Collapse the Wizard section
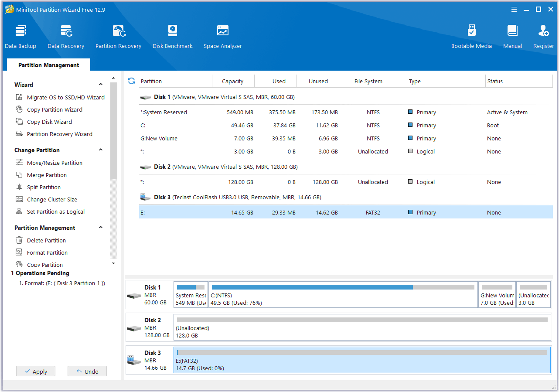 (101, 85)
